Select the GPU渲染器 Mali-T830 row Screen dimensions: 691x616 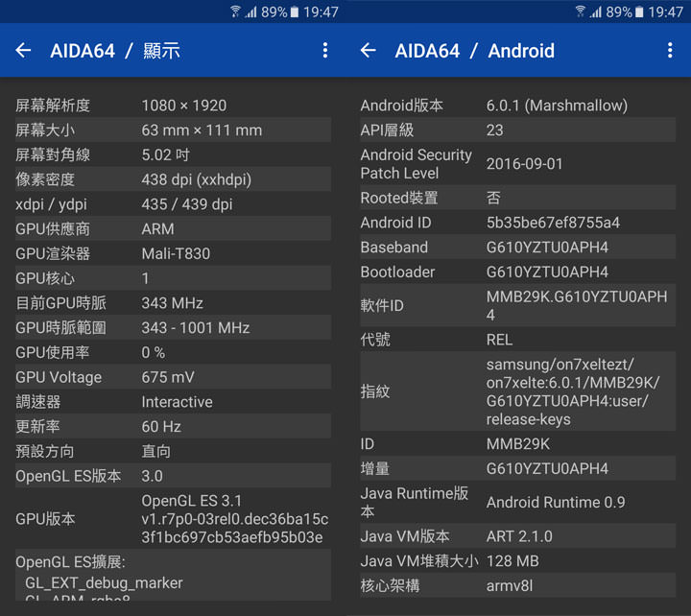pos(173,253)
